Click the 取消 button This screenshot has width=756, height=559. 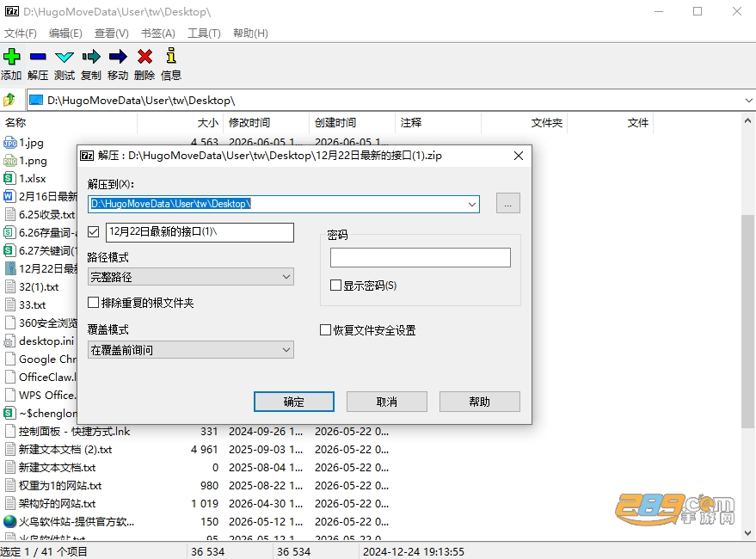387,402
